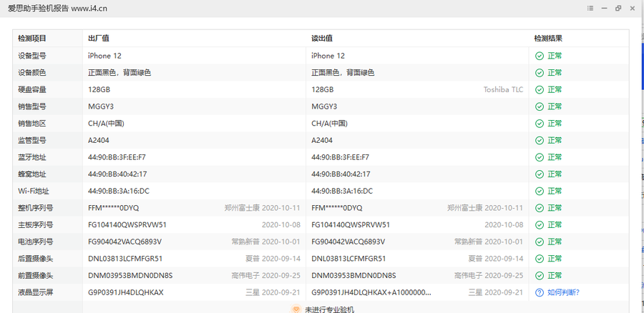Click the 销售型号 row label
644x313 pixels.
pyautogui.click(x=32, y=106)
